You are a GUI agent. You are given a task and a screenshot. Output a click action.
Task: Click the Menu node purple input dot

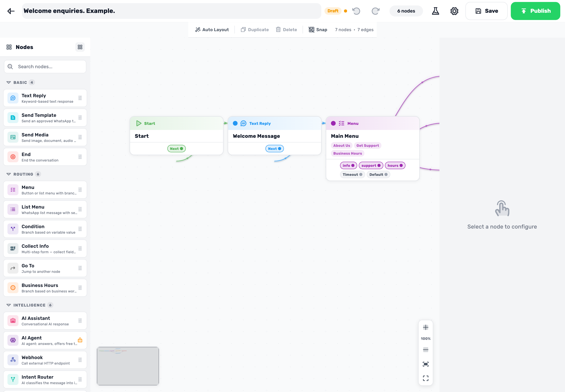[333, 123]
